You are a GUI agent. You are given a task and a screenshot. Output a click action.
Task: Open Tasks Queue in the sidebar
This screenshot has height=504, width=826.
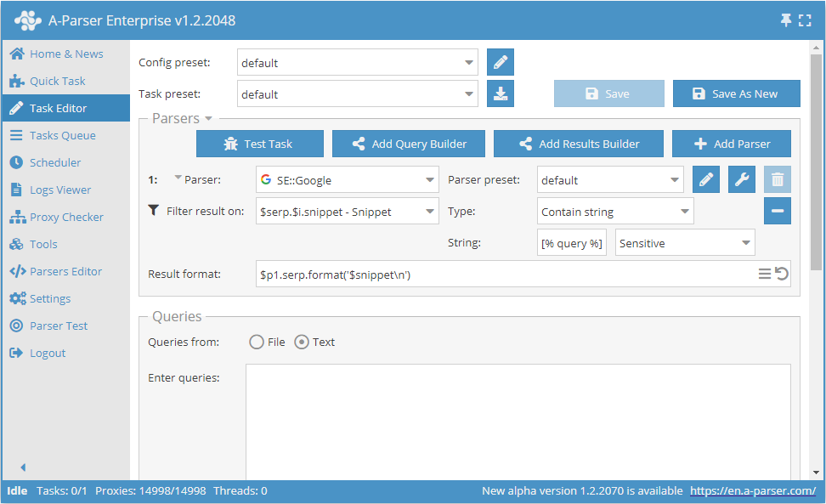62,135
